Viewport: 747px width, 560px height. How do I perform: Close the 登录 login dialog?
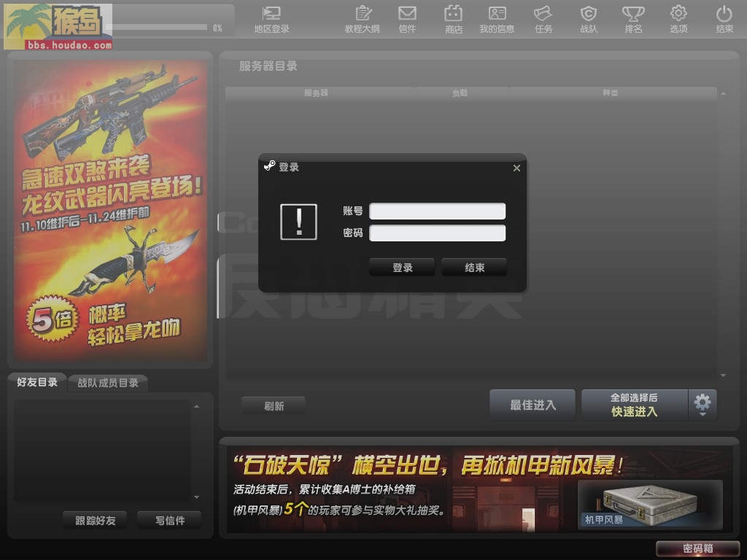(x=516, y=168)
